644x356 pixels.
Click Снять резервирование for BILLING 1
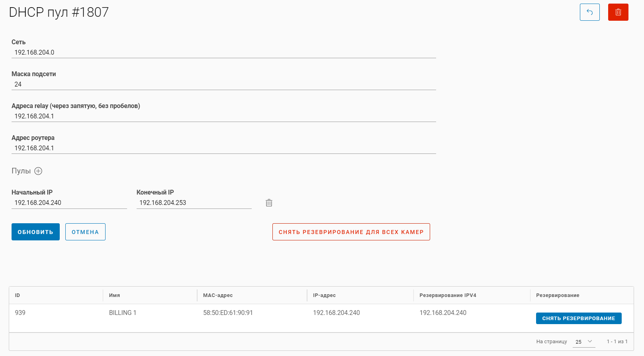pyautogui.click(x=578, y=319)
